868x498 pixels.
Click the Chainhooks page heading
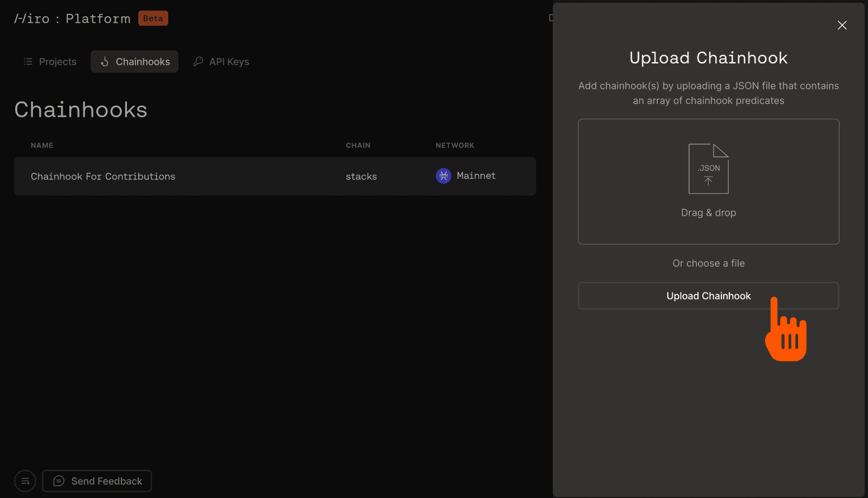pos(81,110)
